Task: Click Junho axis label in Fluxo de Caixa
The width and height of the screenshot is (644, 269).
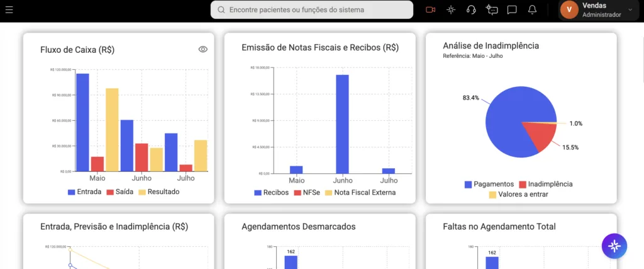Action: [x=142, y=178]
